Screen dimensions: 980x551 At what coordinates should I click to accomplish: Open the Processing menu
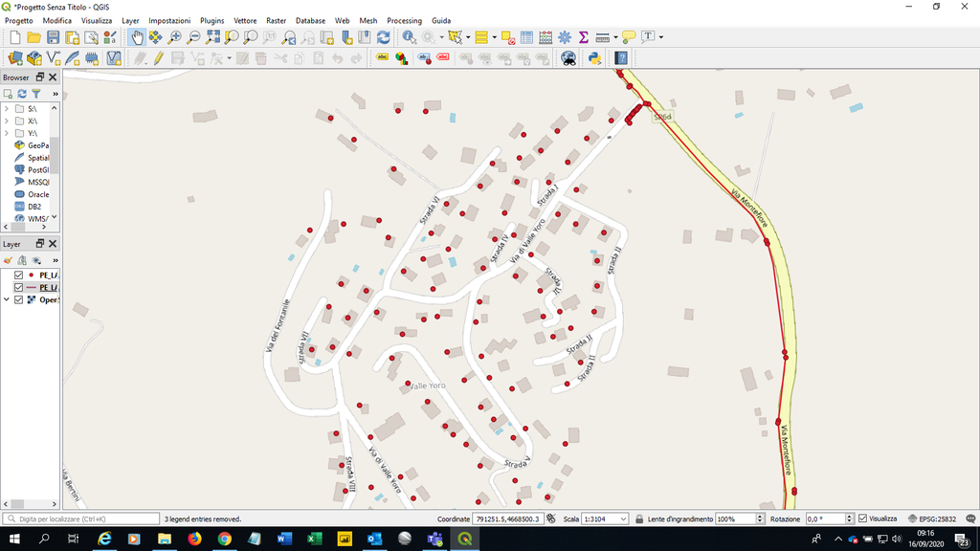(404, 20)
